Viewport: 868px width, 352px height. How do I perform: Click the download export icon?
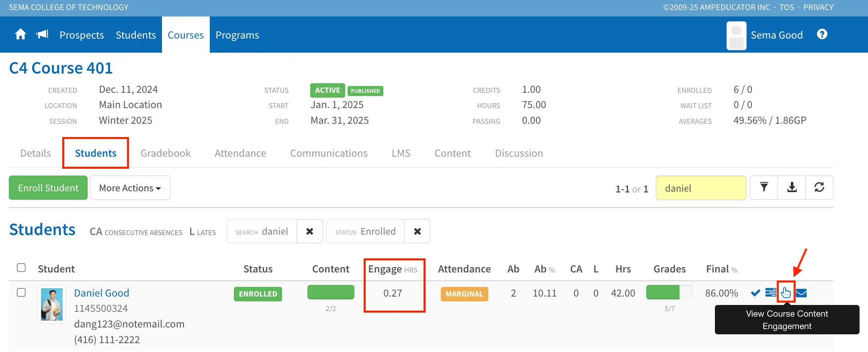792,188
